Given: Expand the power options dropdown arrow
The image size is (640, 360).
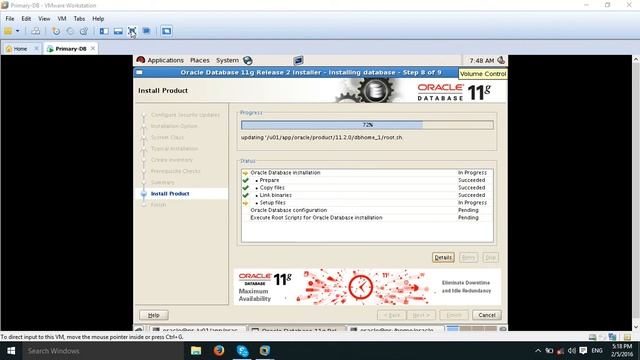Looking at the screenshot, I should [18, 31].
